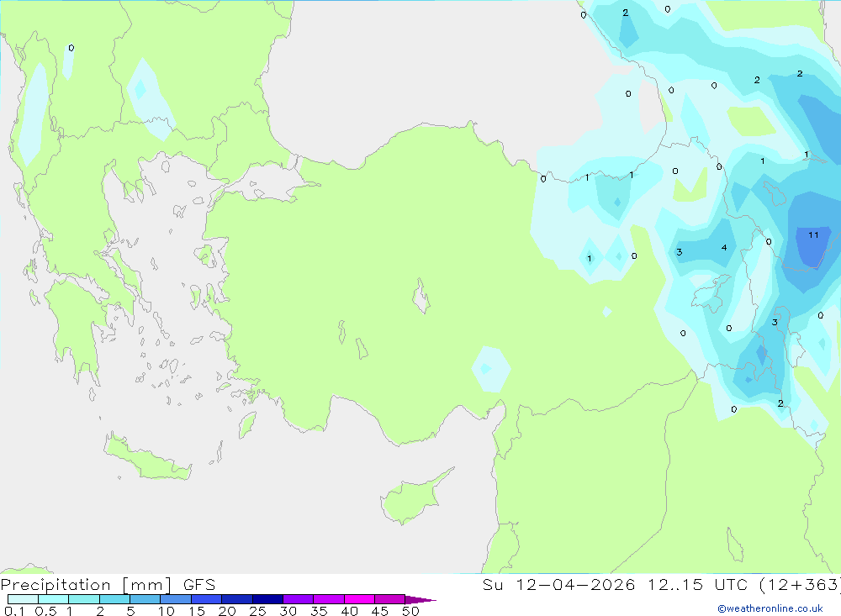Pick the 0.1–0.5 mm palest legend swatch

[23, 599]
